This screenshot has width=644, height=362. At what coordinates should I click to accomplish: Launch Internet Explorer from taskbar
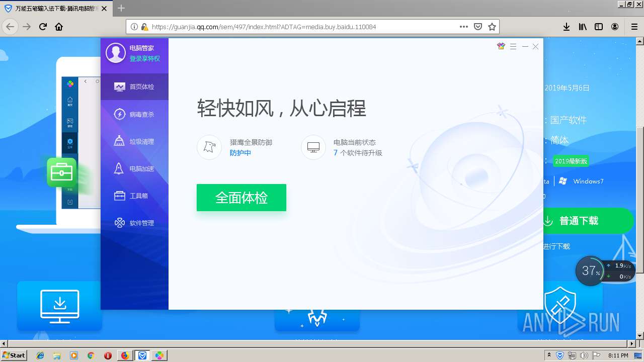click(x=40, y=355)
